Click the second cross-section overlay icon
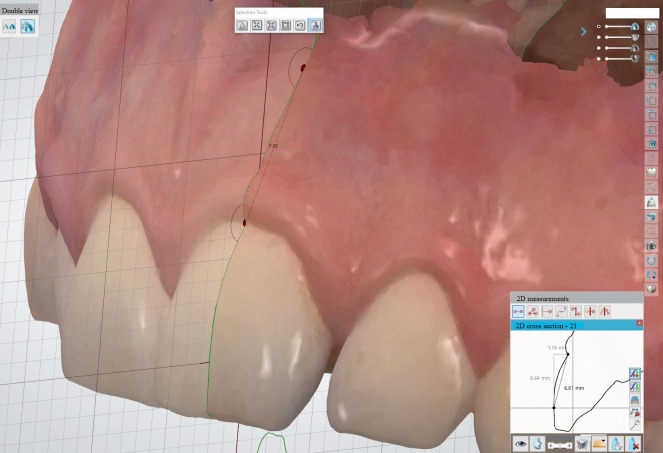Viewport: 663px width, 453px height. point(634,387)
